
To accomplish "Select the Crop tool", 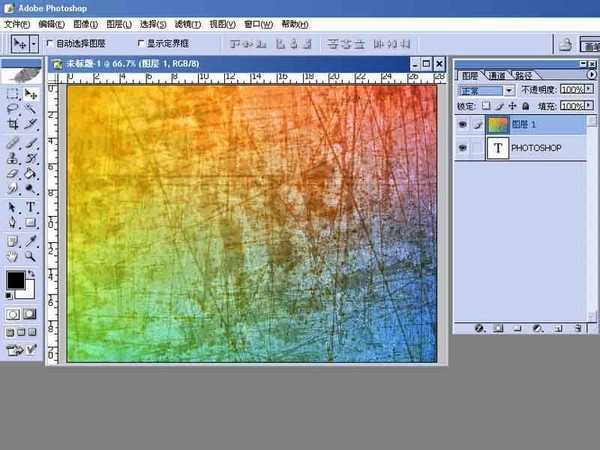I will coord(13,124).
